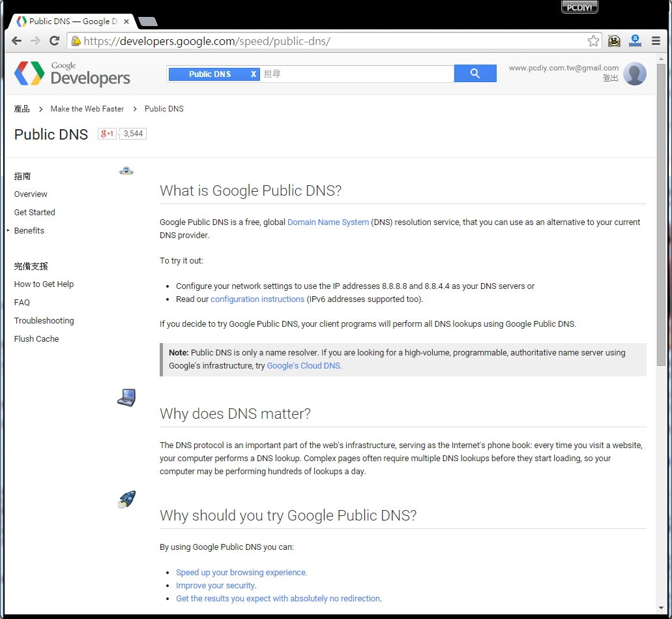This screenshot has height=619, width=672.
Task: Click the Why does DNS matter? heading
Action: 235,414
